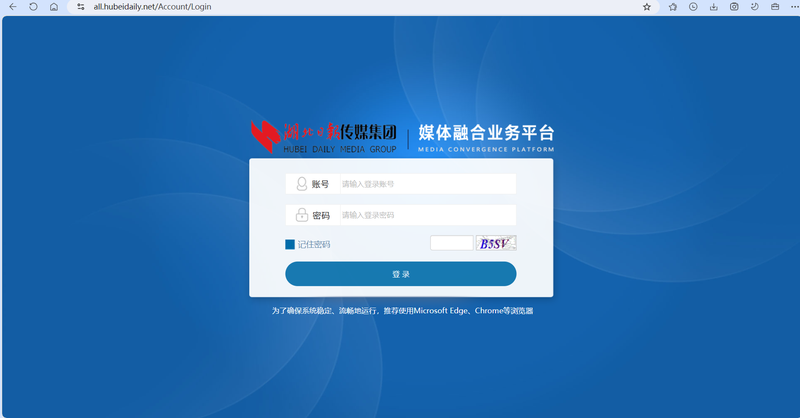Click the 记住密码 label text
The width and height of the screenshot is (800, 418).
(314, 244)
